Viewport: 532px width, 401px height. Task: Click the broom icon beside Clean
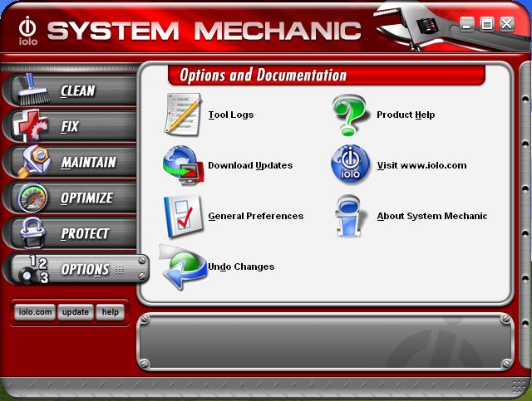32,90
